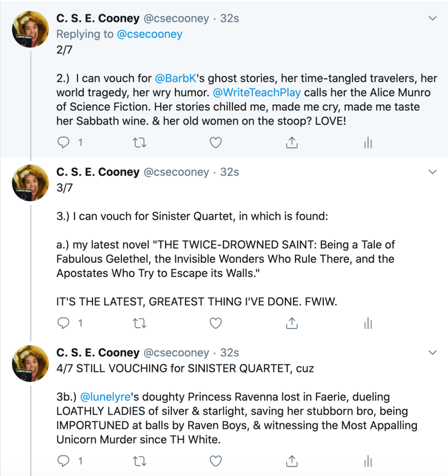Open the avatar on the 3/7 tweet
The image size is (448, 476).
(x=30, y=183)
